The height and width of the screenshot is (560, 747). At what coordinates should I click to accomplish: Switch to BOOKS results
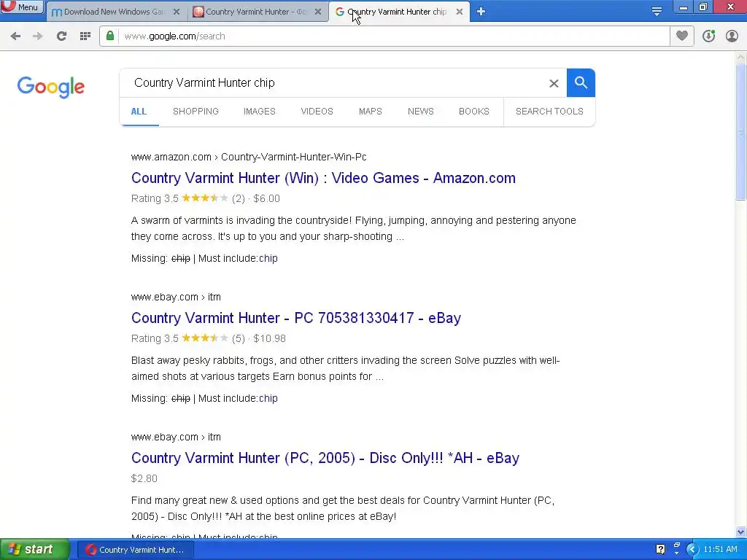tap(474, 112)
